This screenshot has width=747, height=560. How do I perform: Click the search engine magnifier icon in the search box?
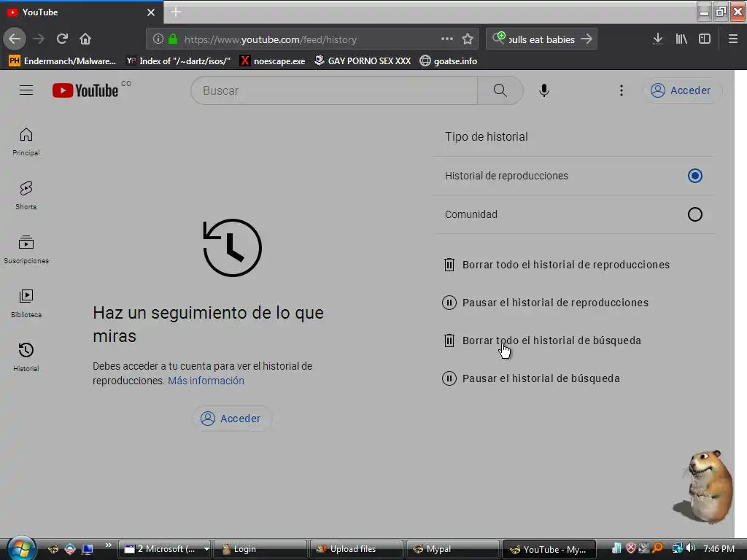498,38
